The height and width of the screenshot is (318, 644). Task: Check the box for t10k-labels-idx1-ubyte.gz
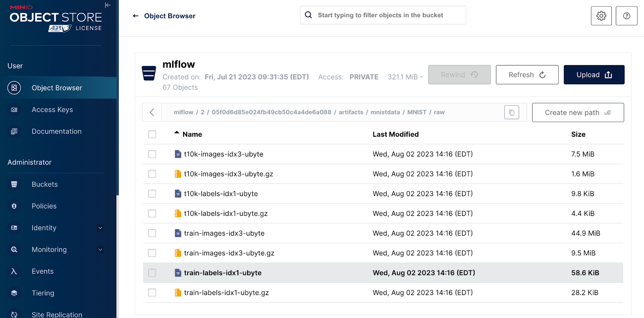pos(152,213)
